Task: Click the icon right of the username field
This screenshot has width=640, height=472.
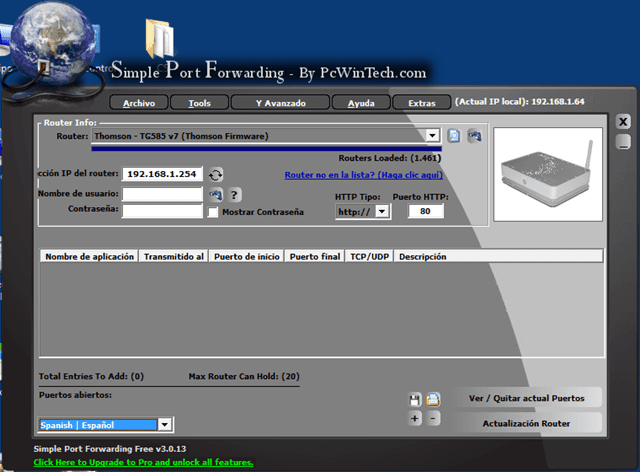Action: click(215, 194)
